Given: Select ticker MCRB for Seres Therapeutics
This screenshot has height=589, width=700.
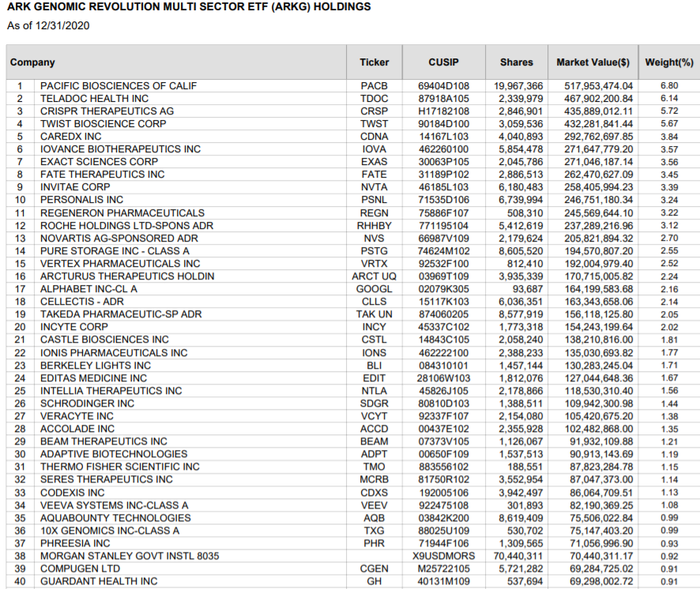Looking at the screenshot, I should [374, 479].
